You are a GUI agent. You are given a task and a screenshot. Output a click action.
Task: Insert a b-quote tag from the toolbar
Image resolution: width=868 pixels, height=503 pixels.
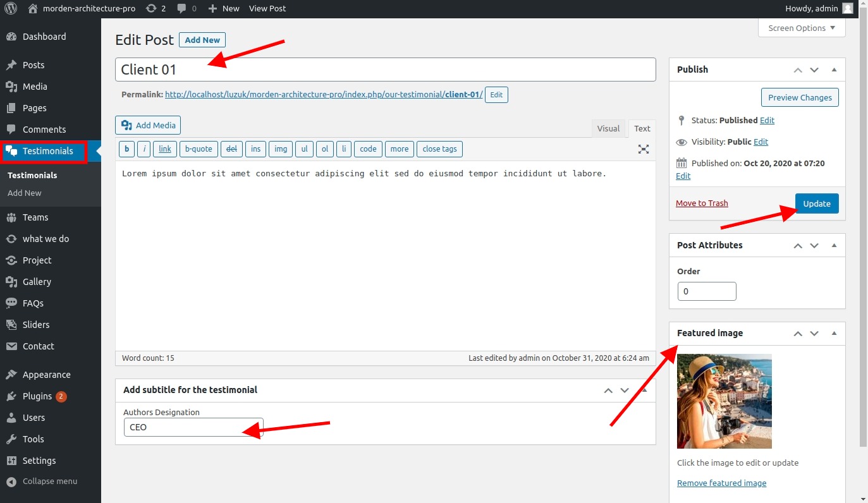(199, 149)
